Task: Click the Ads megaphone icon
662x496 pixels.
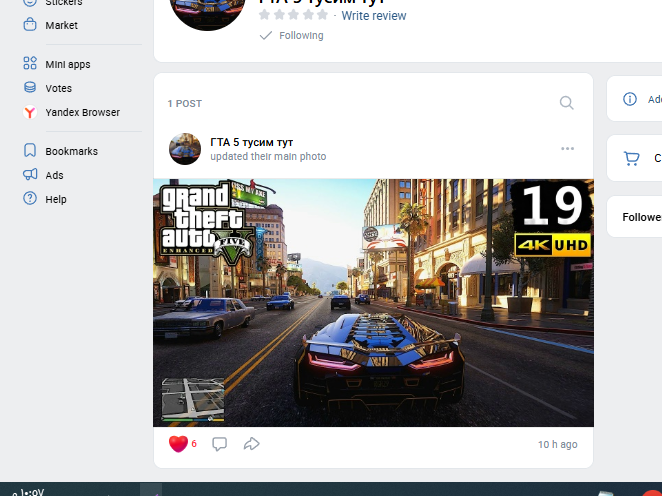Action: [x=30, y=174]
